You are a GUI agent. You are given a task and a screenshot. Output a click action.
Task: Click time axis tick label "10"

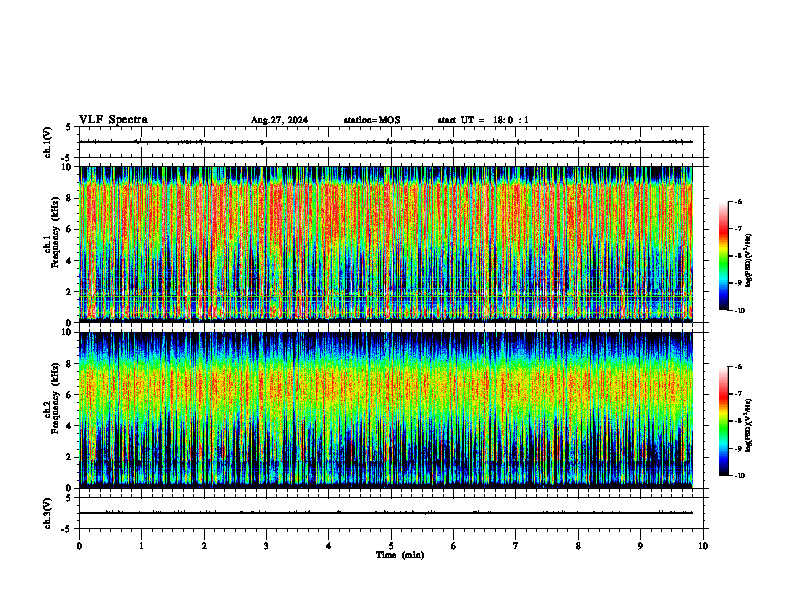[x=703, y=546]
